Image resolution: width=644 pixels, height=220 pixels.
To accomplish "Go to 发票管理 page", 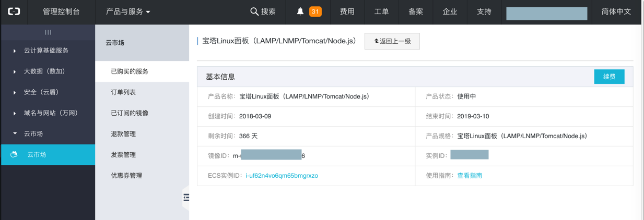I will (123, 155).
